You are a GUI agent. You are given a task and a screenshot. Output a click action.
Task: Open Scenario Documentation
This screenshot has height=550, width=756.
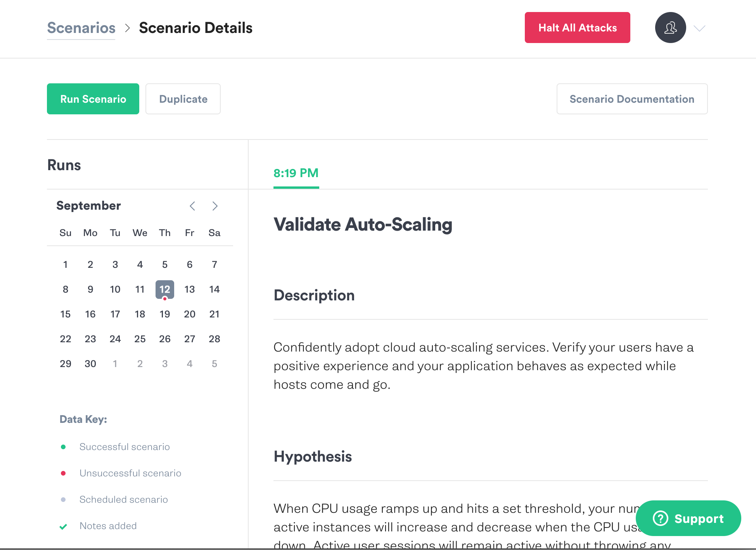pyautogui.click(x=632, y=99)
